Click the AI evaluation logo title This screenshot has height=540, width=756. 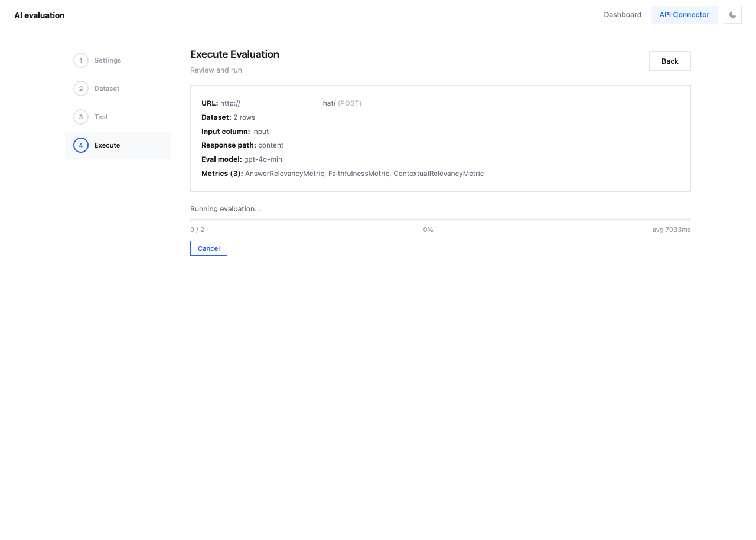(x=40, y=15)
